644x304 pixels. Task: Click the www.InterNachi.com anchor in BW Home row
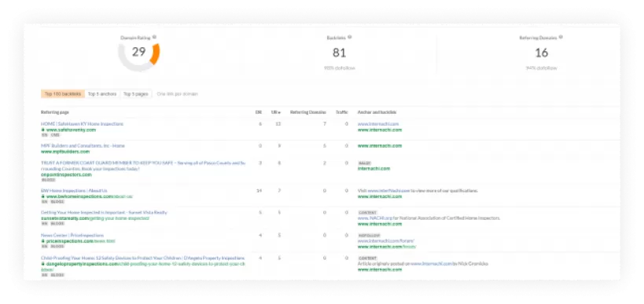[x=388, y=191]
